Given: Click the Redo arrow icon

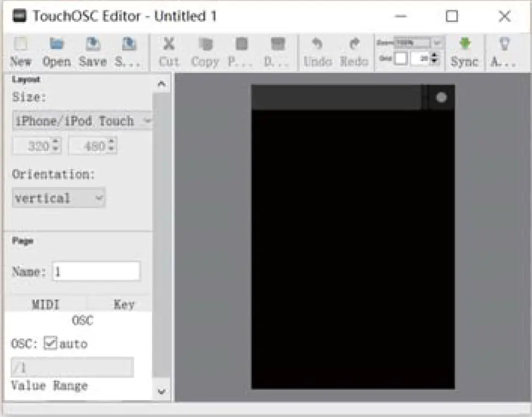Looking at the screenshot, I should (354, 44).
